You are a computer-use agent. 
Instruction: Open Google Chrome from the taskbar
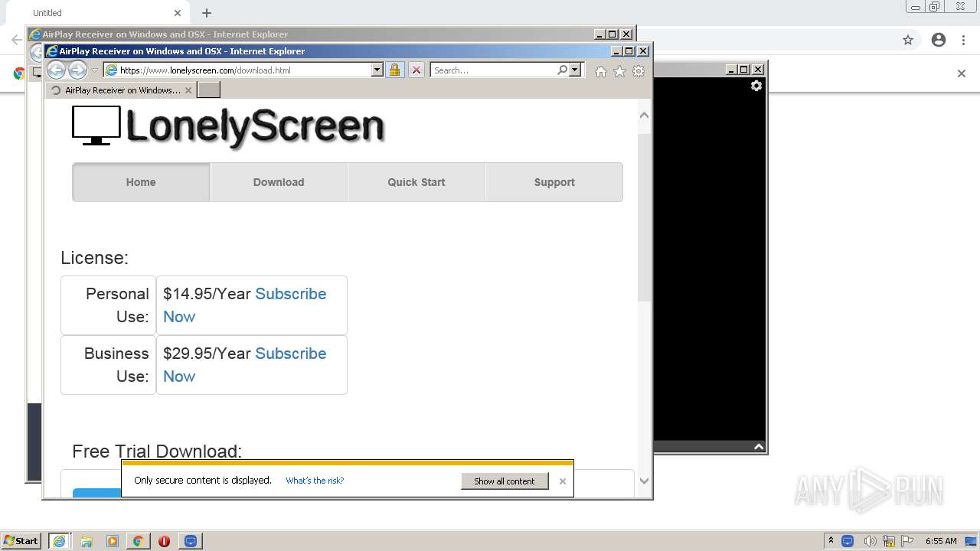pos(138,541)
